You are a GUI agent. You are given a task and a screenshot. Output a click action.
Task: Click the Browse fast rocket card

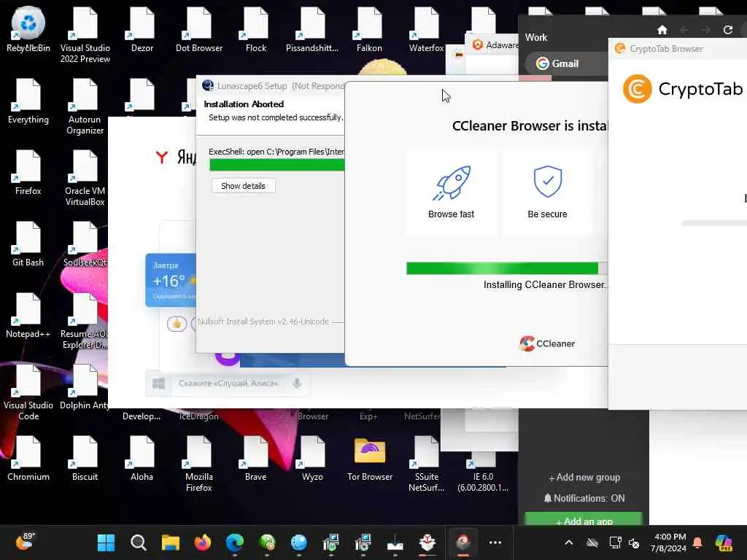click(x=451, y=192)
